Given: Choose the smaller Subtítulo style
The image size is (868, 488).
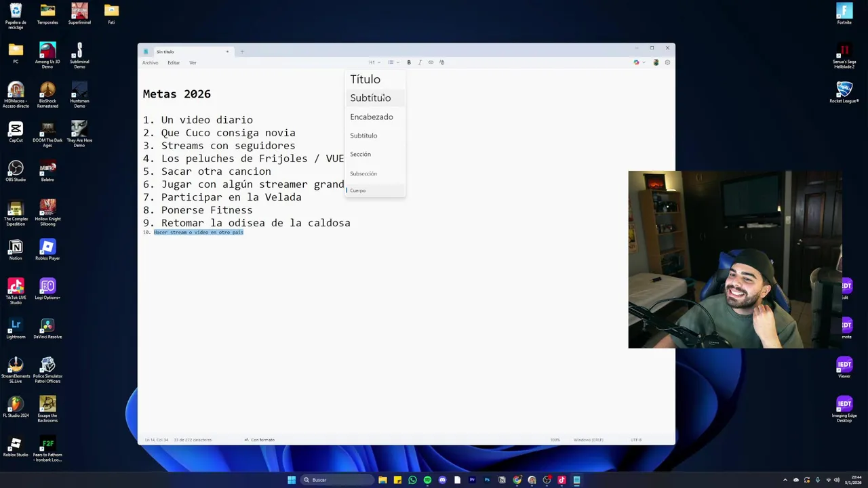Looking at the screenshot, I should point(375,136).
